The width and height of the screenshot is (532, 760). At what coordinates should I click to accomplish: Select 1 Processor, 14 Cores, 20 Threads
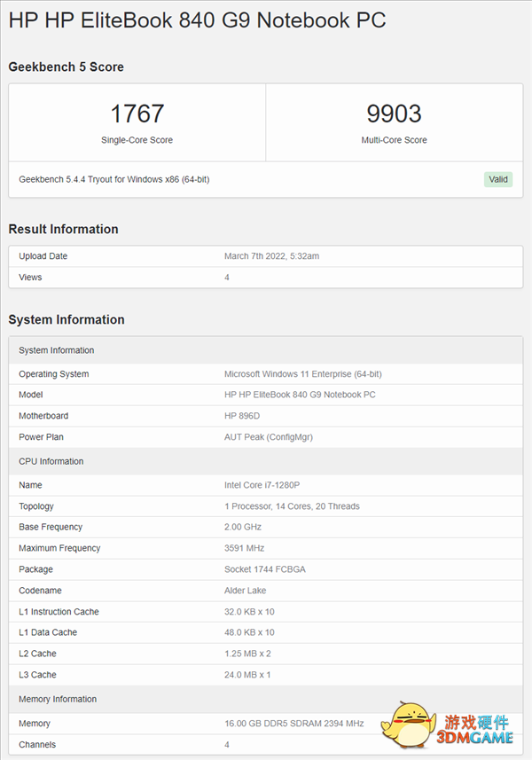pyautogui.click(x=293, y=506)
